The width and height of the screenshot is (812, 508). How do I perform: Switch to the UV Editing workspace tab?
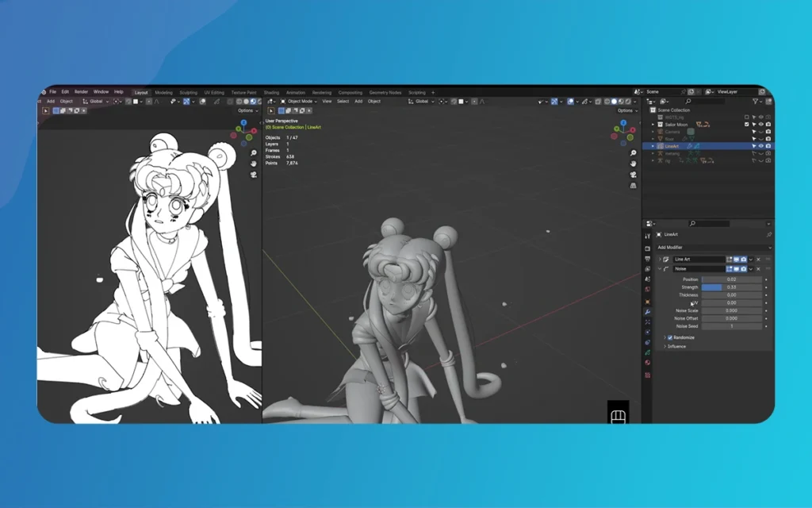214,93
